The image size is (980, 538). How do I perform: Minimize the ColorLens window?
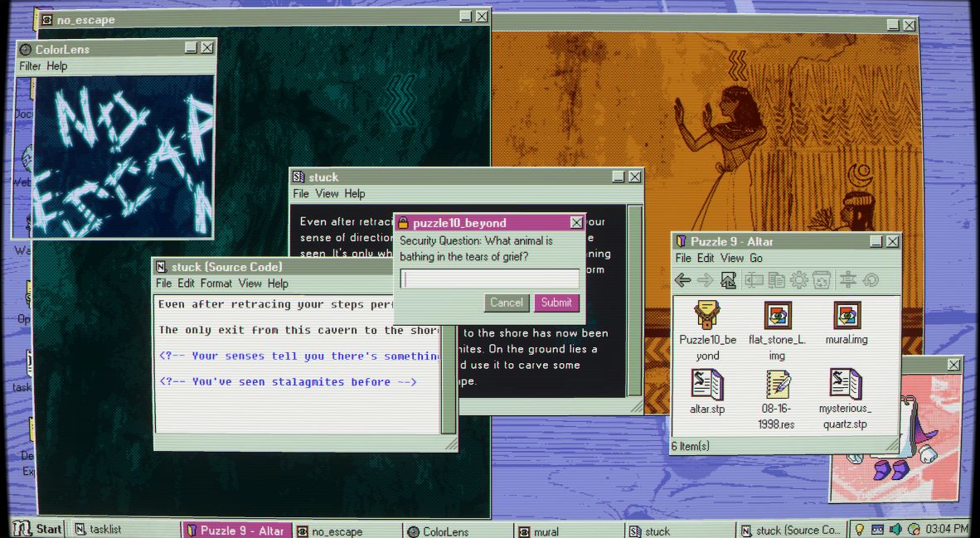click(192, 48)
